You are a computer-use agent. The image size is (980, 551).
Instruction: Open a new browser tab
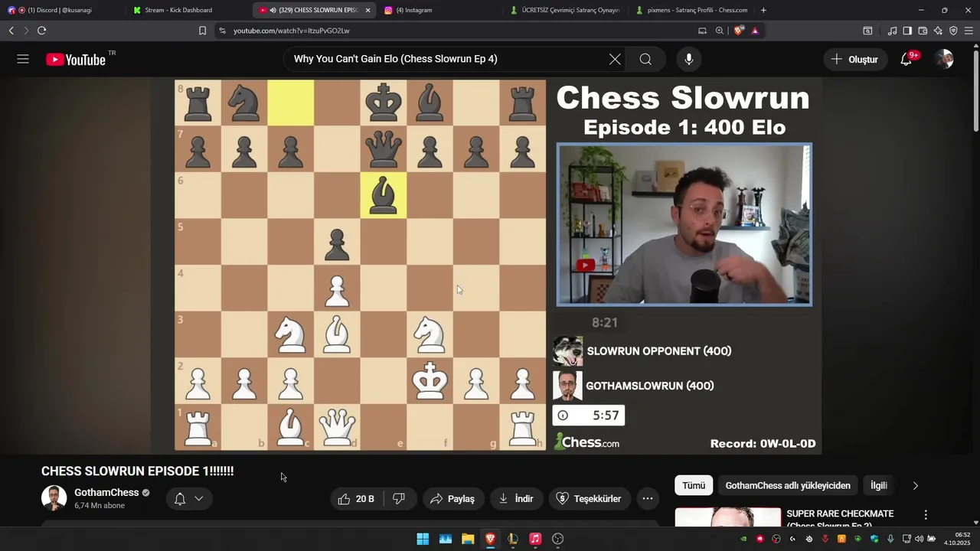(763, 10)
